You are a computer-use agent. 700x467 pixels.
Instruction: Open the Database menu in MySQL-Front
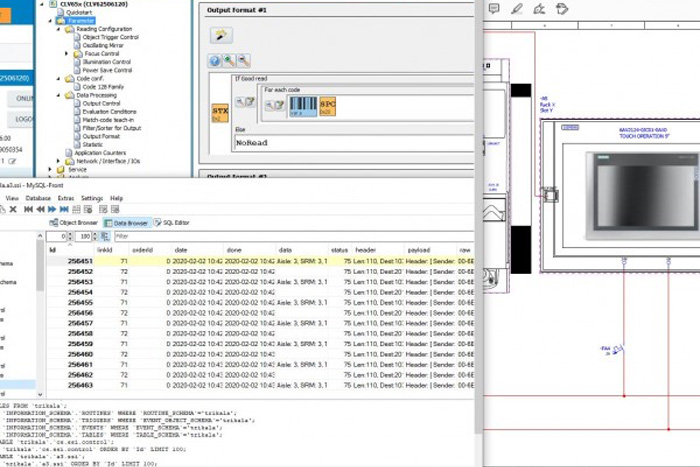point(38,198)
